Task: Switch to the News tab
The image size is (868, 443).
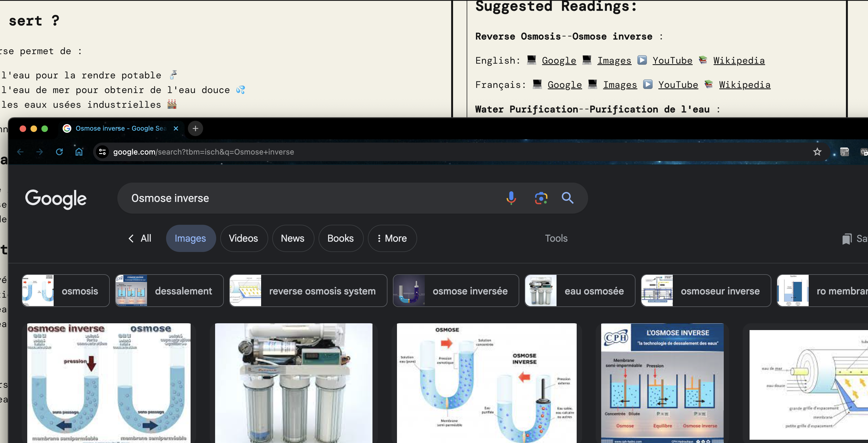Action: [x=292, y=238]
